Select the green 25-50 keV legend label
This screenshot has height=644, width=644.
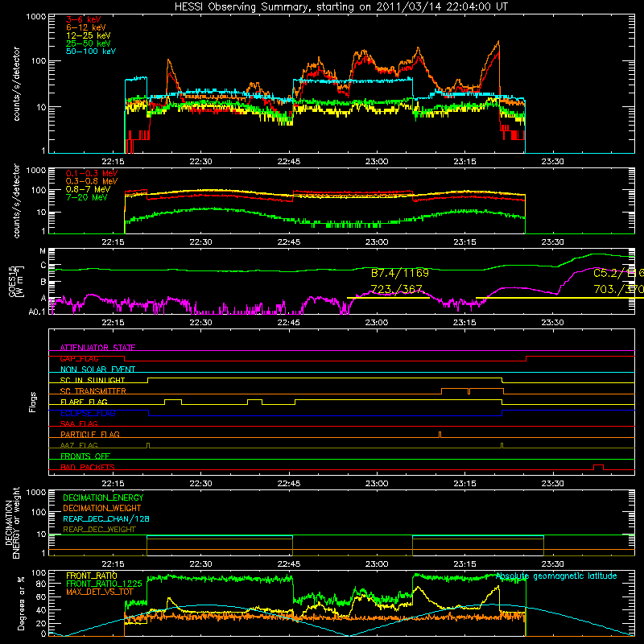(89, 43)
